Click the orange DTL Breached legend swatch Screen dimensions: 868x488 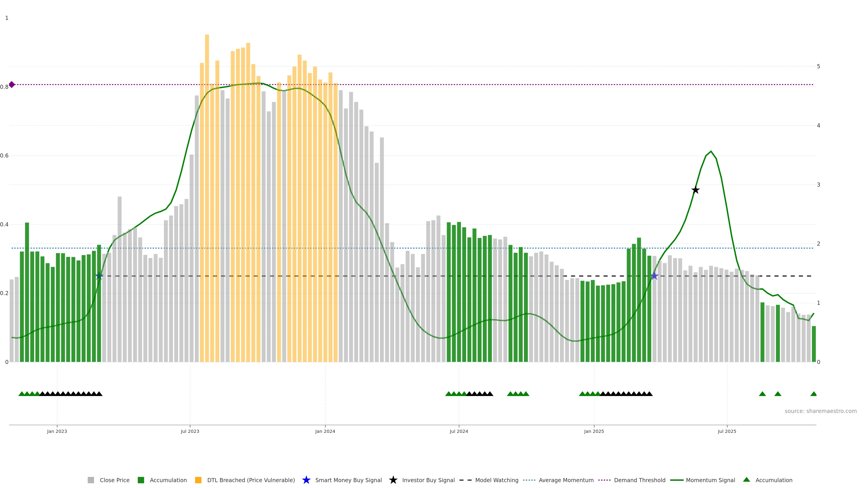click(x=198, y=480)
